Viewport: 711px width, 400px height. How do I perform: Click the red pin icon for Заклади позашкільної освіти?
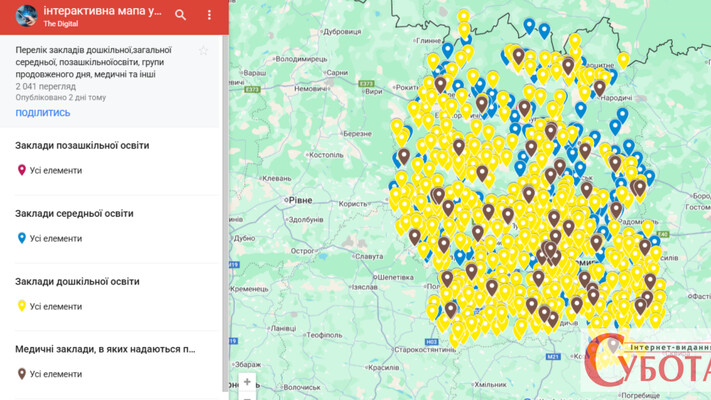(22, 170)
